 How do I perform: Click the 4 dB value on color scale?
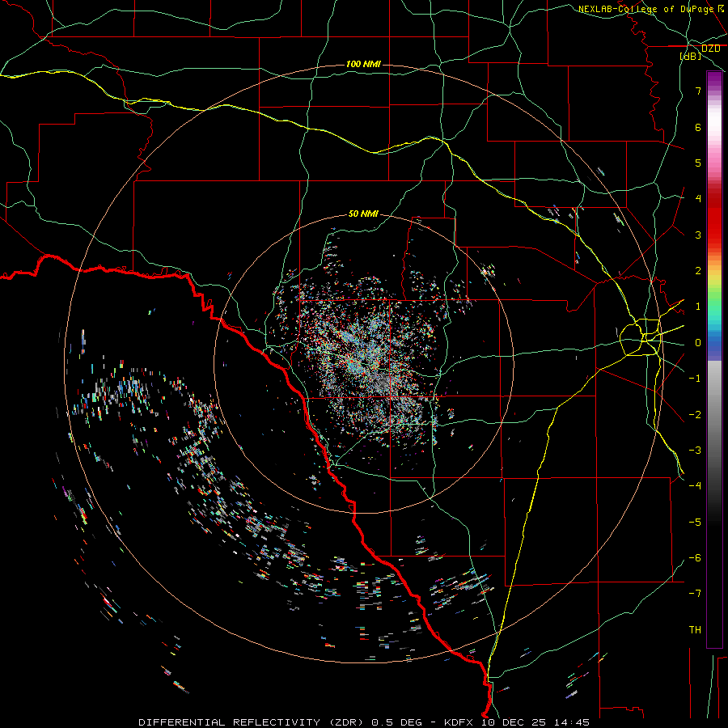(x=698, y=199)
